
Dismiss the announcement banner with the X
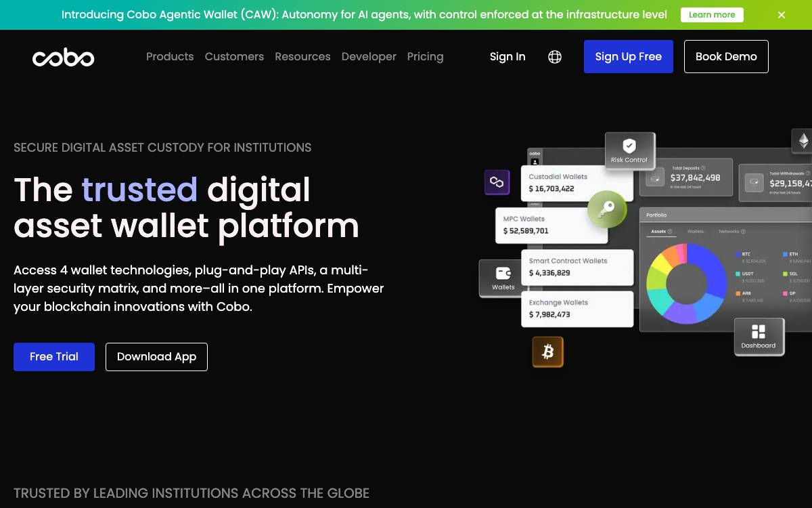[x=782, y=15]
